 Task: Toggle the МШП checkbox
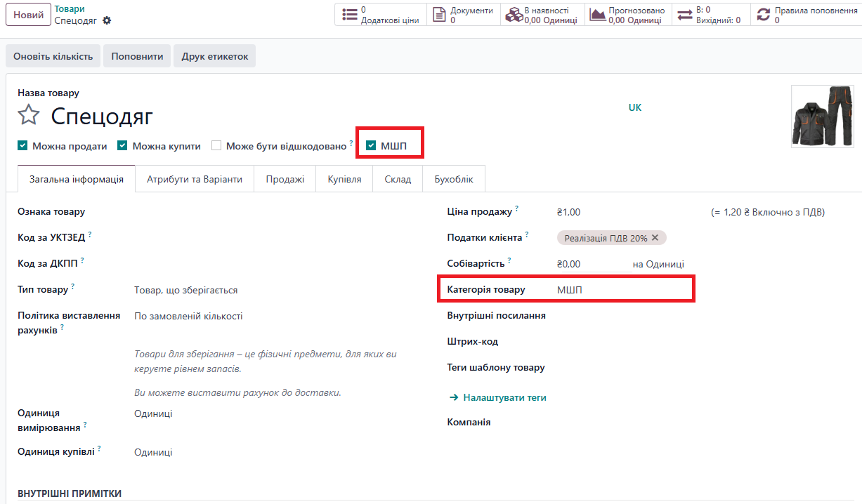pos(371,146)
